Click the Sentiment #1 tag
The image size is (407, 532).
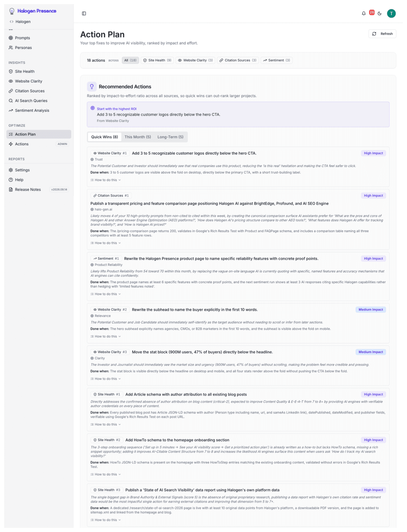pyautogui.click(x=106, y=258)
